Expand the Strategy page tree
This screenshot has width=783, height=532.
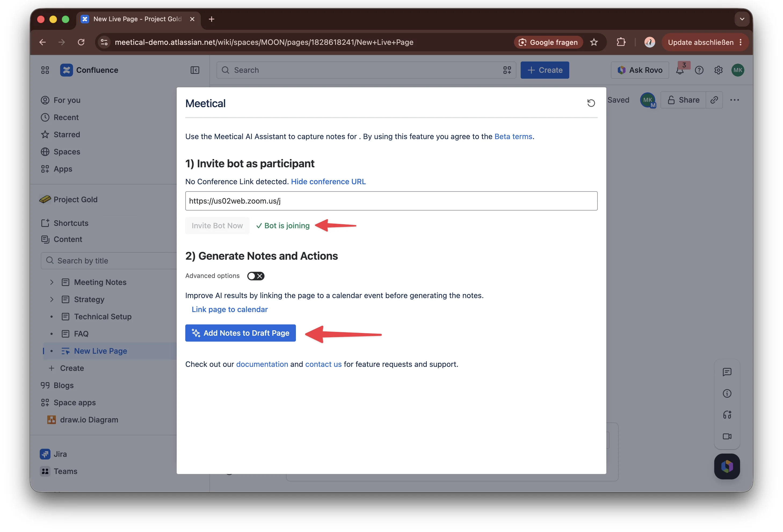[52, 299]
